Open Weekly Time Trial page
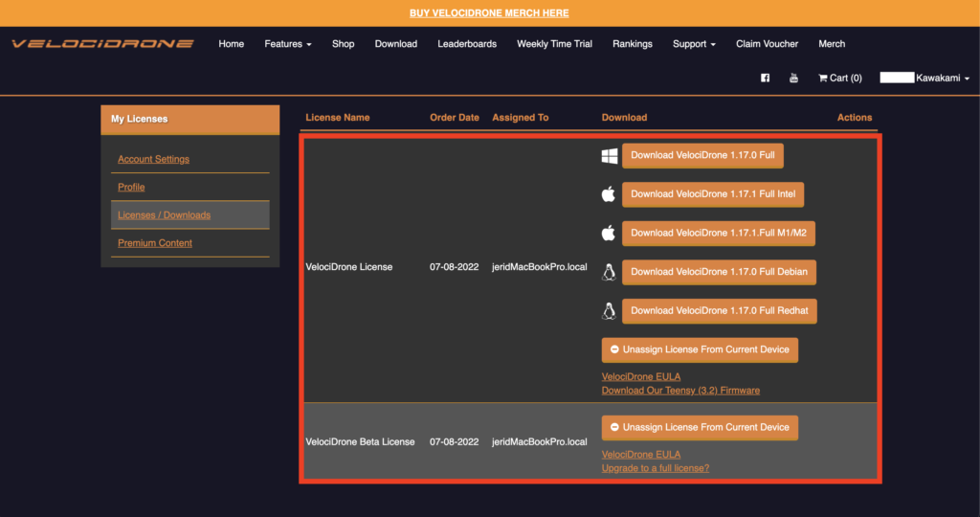 554,44
